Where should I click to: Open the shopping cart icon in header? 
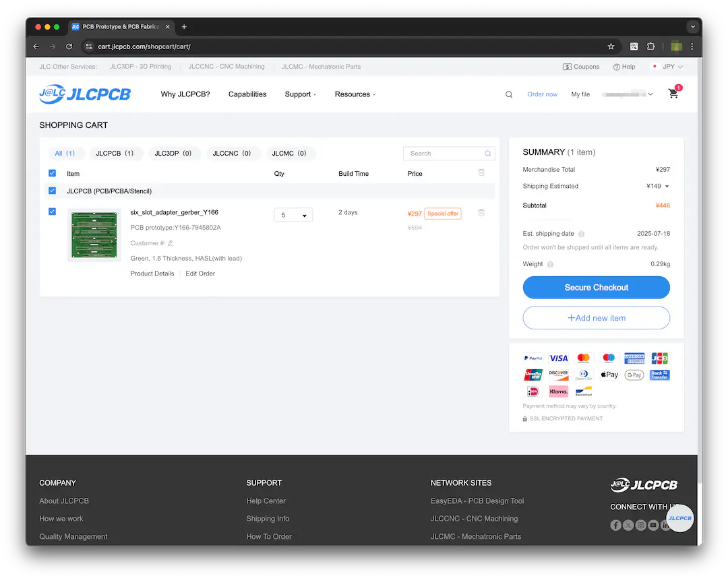[673, 94]
